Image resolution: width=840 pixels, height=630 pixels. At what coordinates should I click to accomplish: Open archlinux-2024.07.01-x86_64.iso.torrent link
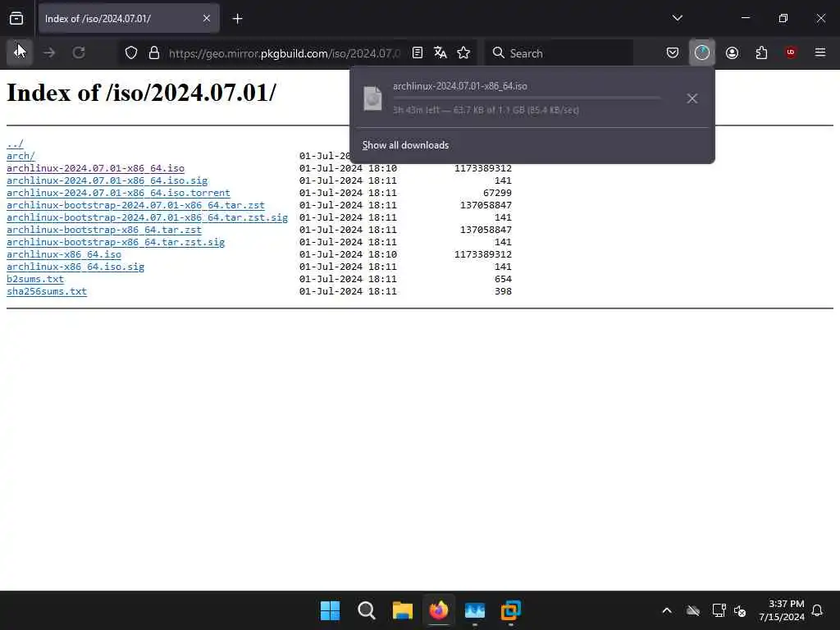tap(118, 193)
